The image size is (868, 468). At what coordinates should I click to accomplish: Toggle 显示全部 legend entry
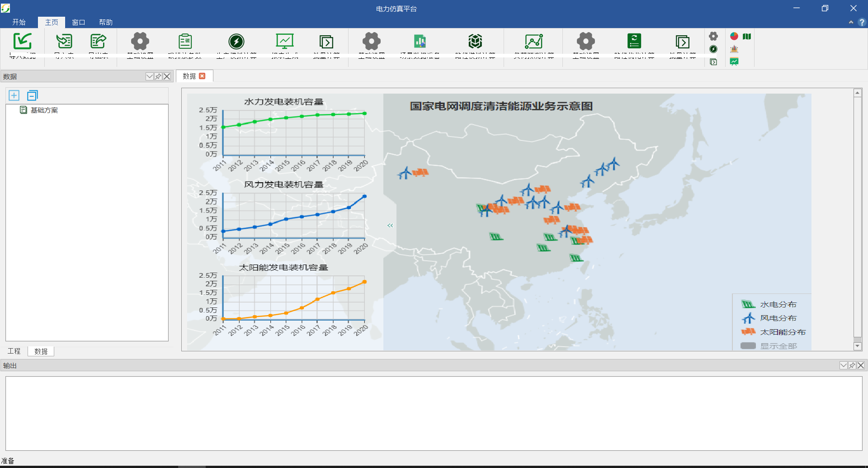[769, 346]
